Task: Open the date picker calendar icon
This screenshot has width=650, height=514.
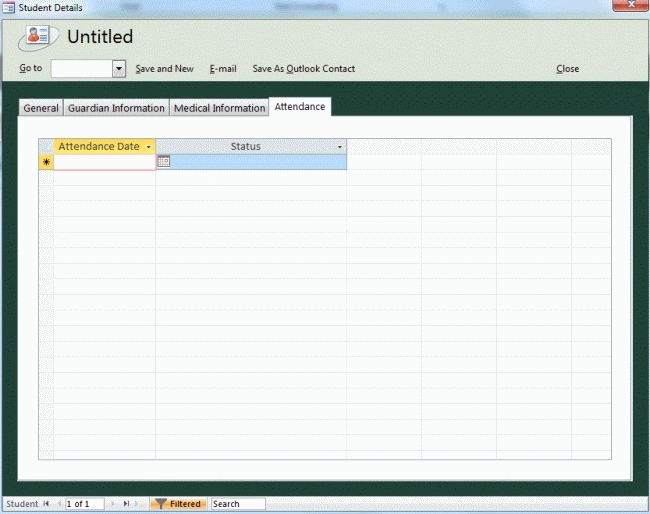Action: coord(164,161)
